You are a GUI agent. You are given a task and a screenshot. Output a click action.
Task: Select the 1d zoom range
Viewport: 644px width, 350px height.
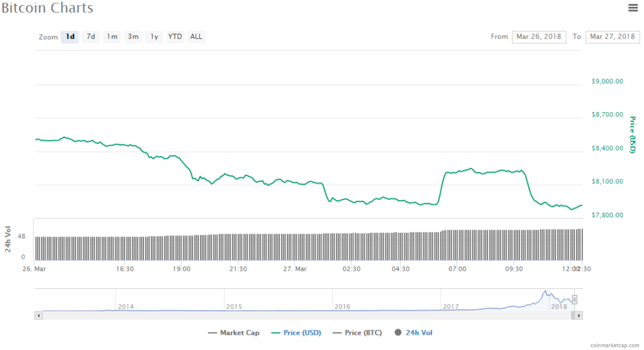70,37
